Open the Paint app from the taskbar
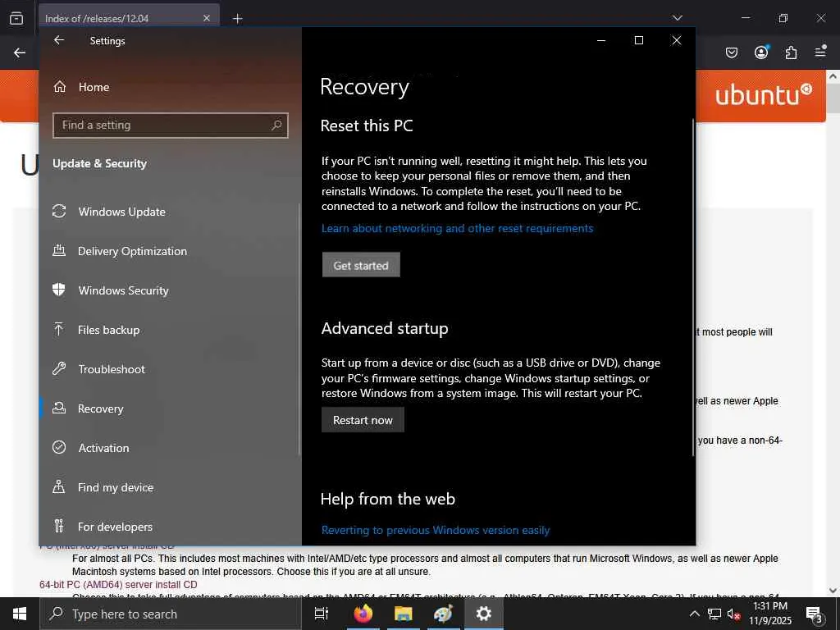 (x=444, y=614)
